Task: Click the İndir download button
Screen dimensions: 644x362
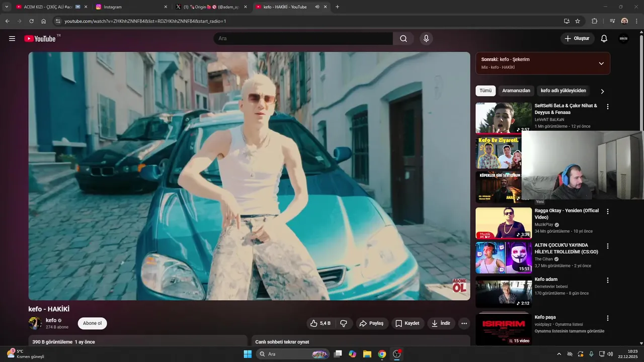Action: (441, 323)
